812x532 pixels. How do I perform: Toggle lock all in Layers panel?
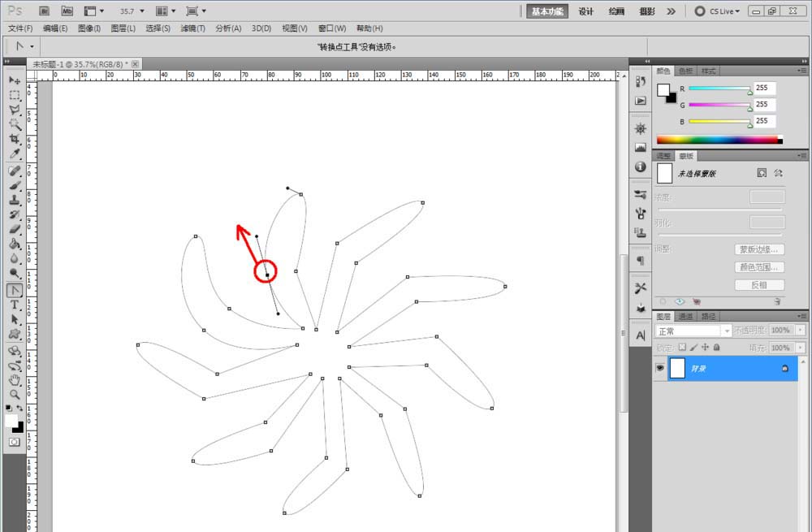pyautogui.click(x=717, y=347)
